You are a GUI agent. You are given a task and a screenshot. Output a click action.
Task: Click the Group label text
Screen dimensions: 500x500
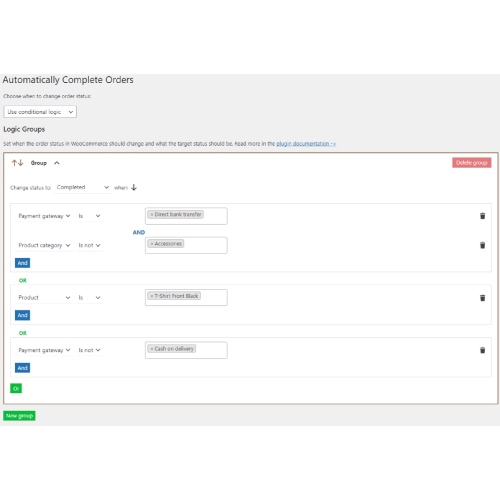39,163
